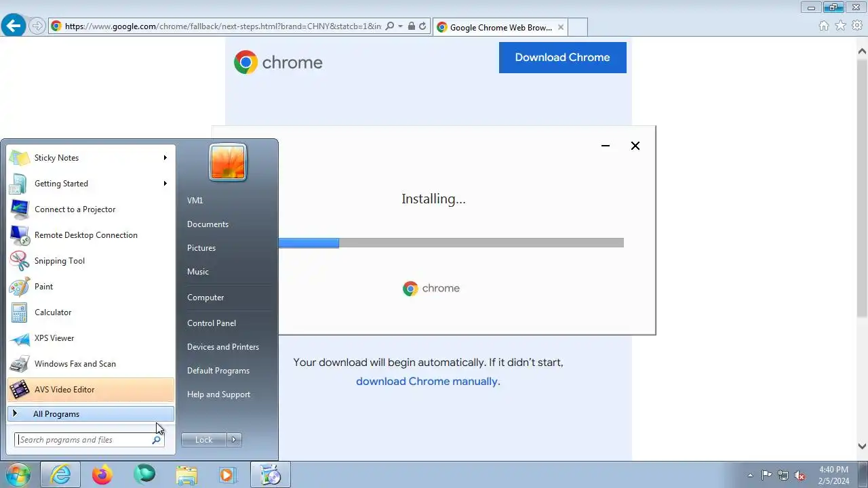Click the Chrome installer taskbar icon
Image resolution: width=868 pixels, height=488 pixels.
point(271,474)
